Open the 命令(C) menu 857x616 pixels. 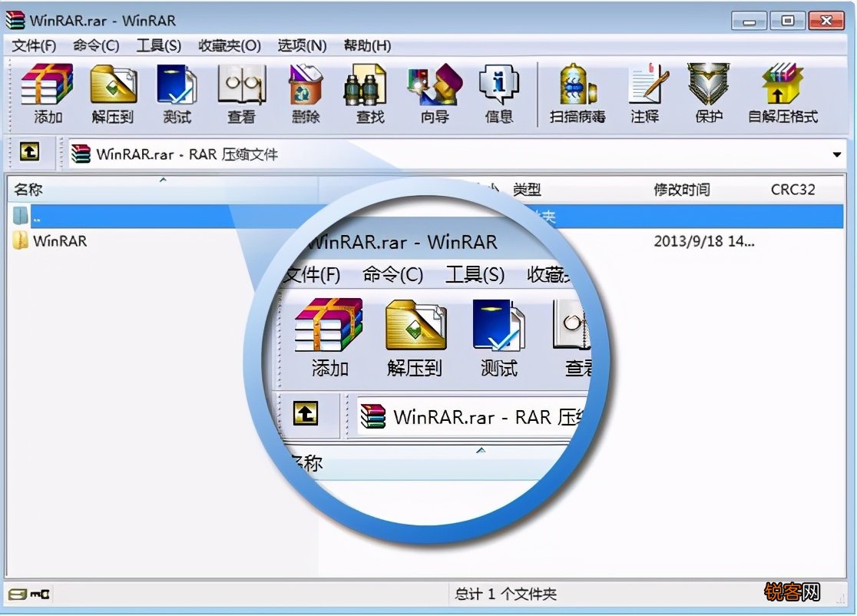(96, 45)
